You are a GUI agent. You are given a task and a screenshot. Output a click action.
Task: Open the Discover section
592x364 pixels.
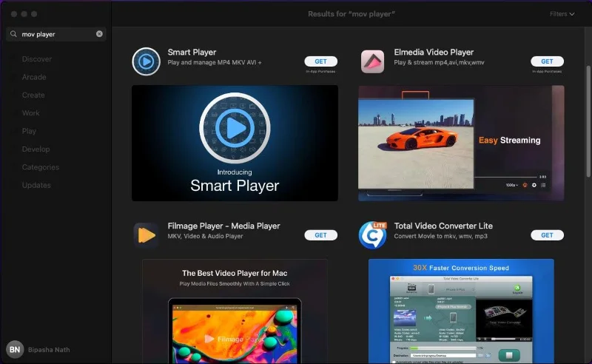point(36,59)
